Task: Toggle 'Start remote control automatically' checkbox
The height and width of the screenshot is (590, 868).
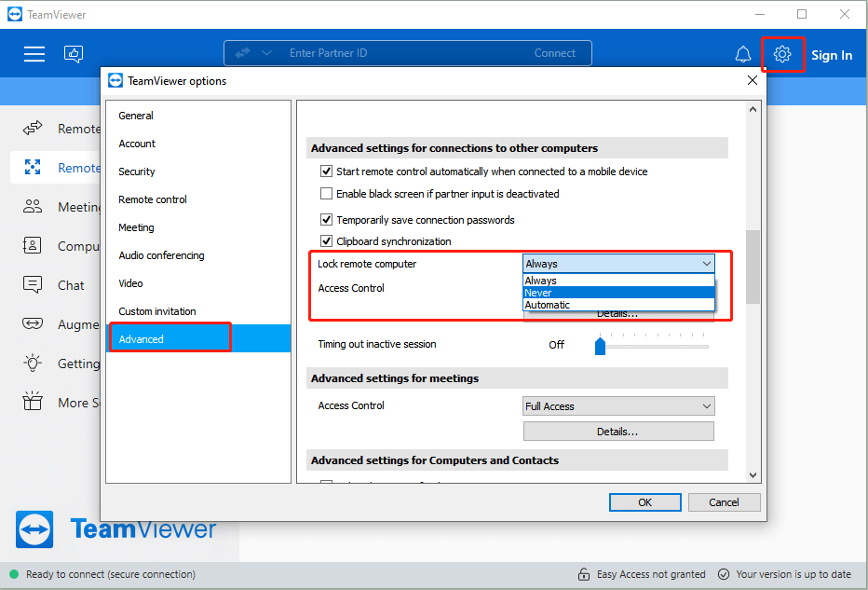Action: click(327, 172)
